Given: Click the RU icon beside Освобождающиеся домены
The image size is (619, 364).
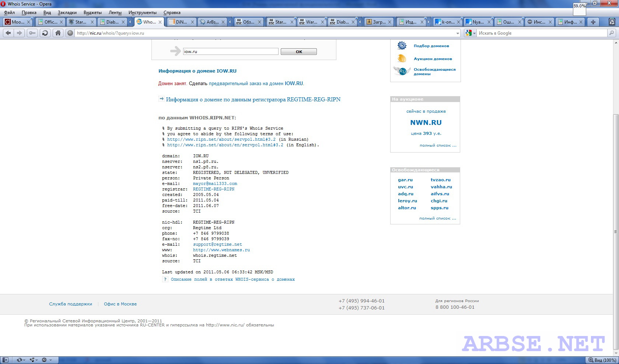Looking at the screenshot, I should (x=402, y=71).
